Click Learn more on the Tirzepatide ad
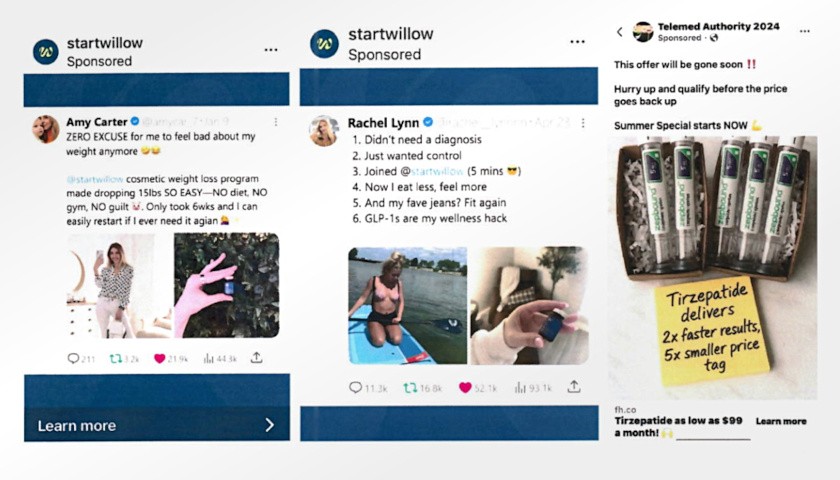 tap(781, 421)
